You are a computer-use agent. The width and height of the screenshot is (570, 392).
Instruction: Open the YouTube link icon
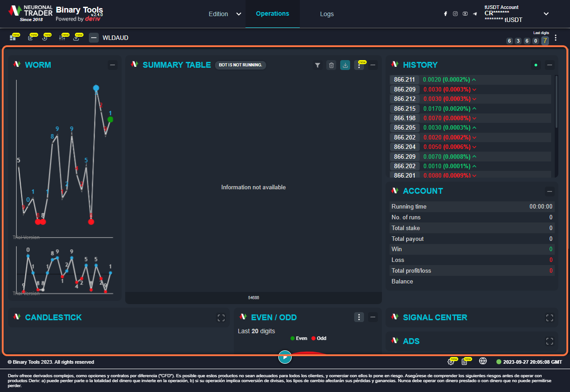(465, 14)
